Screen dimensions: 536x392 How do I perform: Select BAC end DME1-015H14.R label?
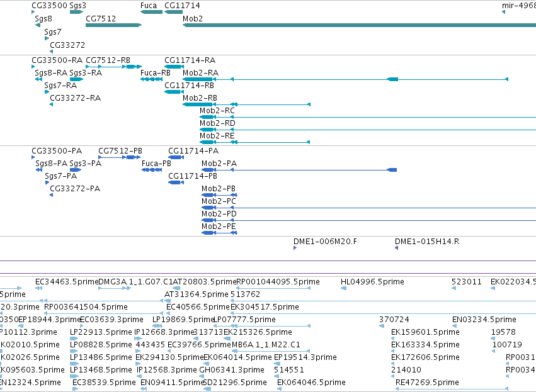(427, 242)
